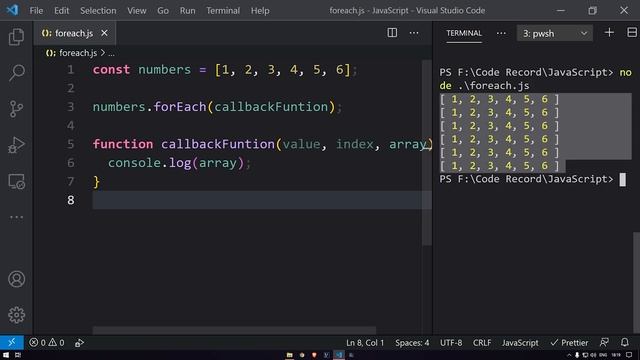This screenshot has height=360, width=640.
Task: Open the 3: pwsh terminal selector dropdown
Action: pos(555,33)
